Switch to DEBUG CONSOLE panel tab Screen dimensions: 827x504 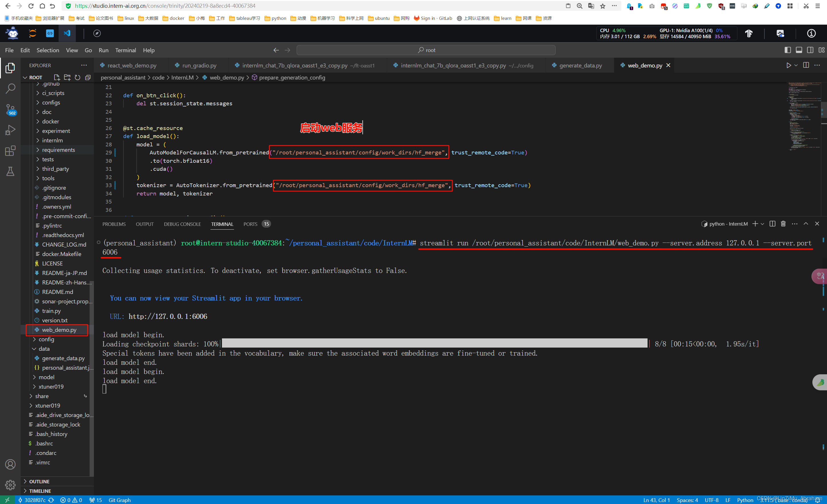182,224
